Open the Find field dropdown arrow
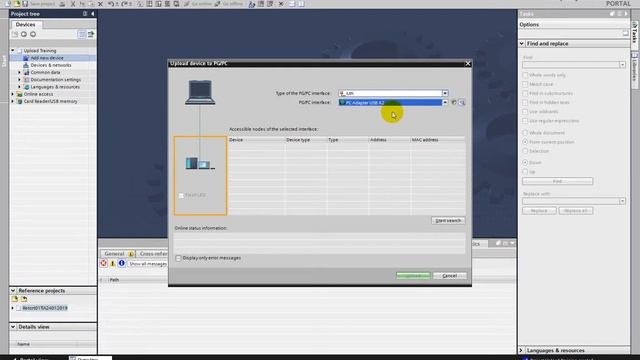Image resolution: width=640 pixels, height=360 pixels. (622, 65)
